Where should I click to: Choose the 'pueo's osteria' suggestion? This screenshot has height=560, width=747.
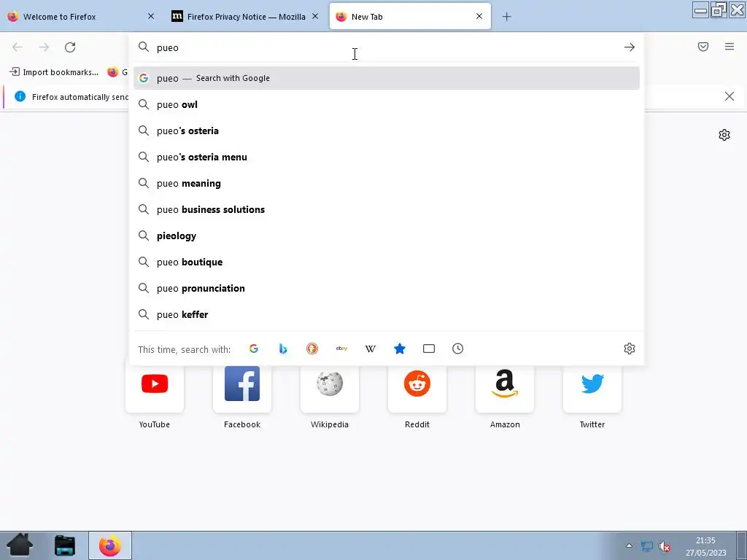coord(387,131)
